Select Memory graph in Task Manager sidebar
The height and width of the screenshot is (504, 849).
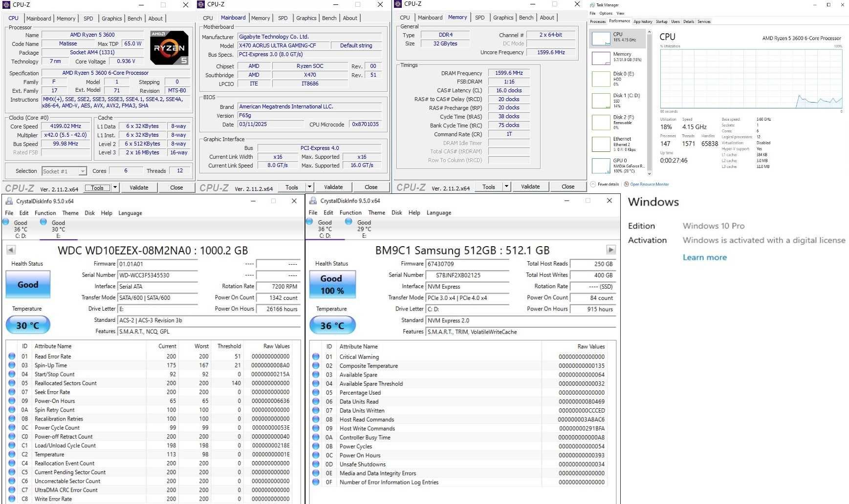pyautogui.click(x=601, y=58)
